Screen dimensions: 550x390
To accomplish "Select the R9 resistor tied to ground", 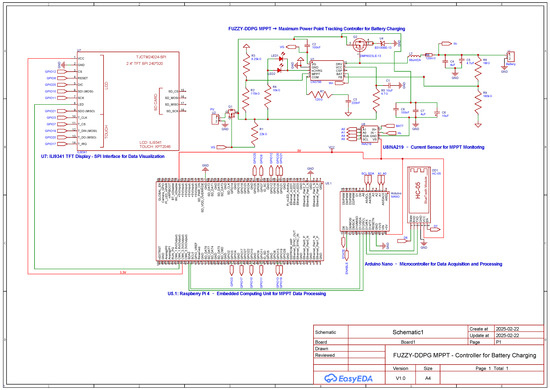I will (x=478, y=102).
